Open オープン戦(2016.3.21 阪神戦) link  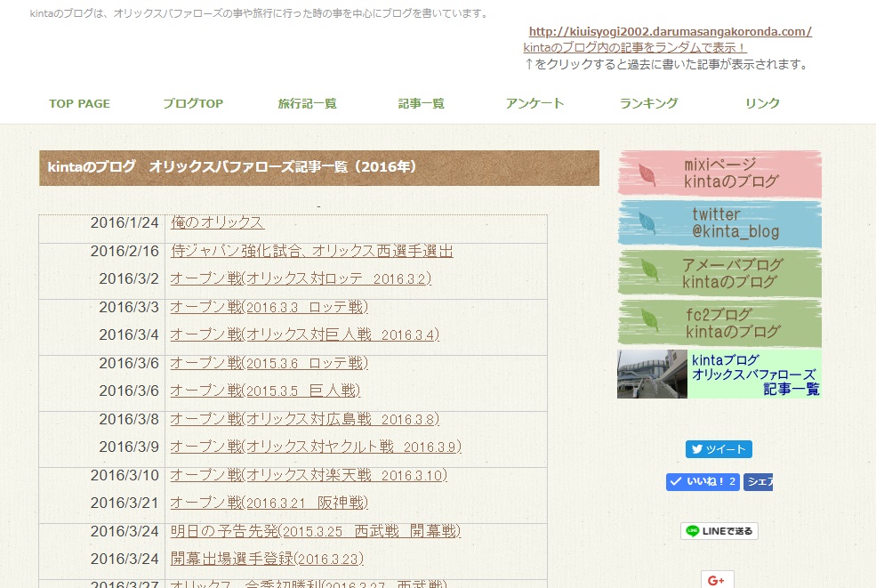coord(269,503)
